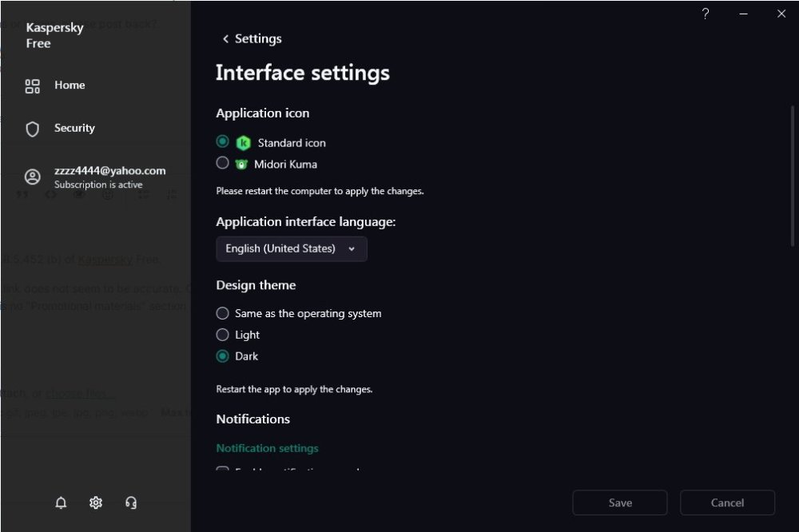Click the Midori Kuma bear icon image
Image resolution: width=799 pixels, height=532 pixels.
click(241, 165)
